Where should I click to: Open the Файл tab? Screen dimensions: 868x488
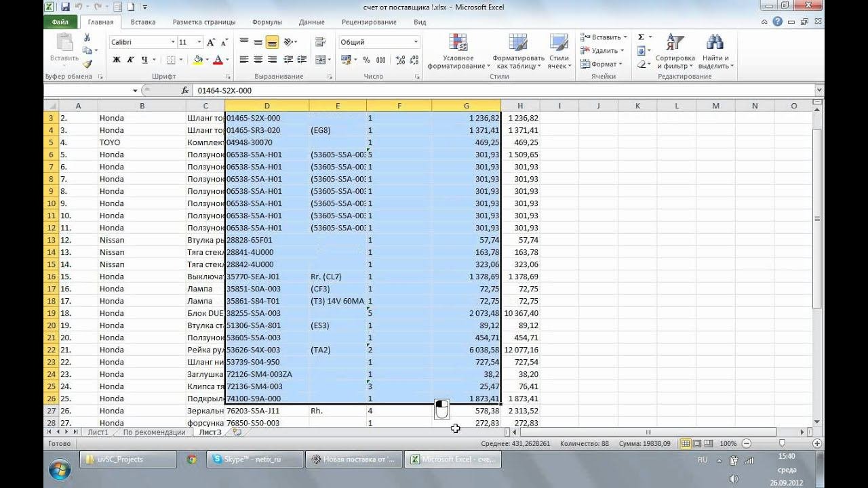pyautogui.click(x=60, y=22)
